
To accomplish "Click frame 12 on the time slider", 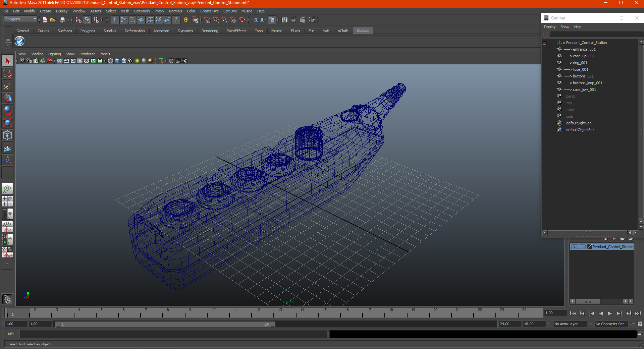I will [258, 313].
